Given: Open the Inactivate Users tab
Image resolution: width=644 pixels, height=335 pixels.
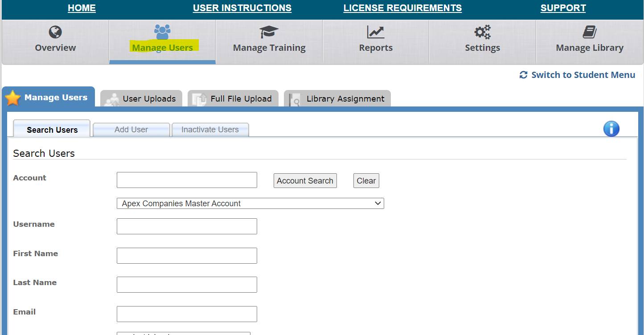Looking at the screenshot, I should (x=210, y=130).
